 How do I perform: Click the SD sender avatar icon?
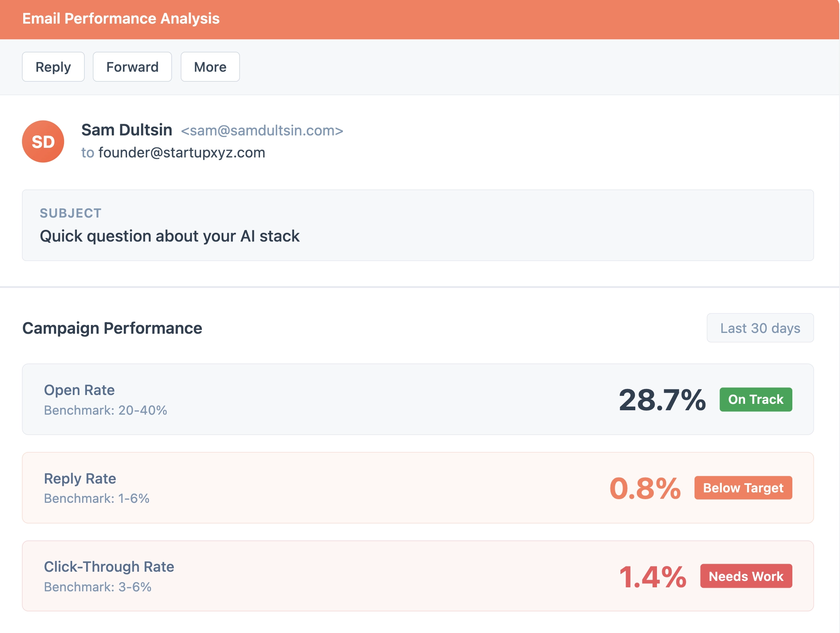coord(42,141)
